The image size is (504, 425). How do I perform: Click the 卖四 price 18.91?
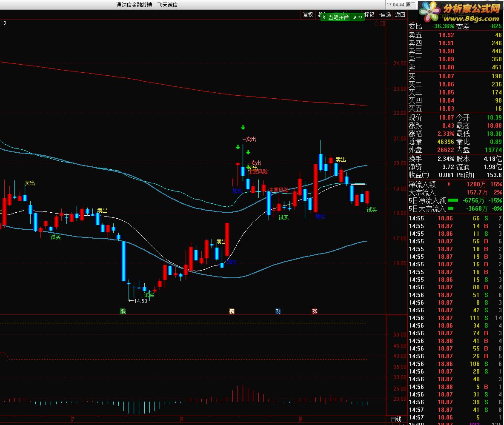tap(447, 43)
